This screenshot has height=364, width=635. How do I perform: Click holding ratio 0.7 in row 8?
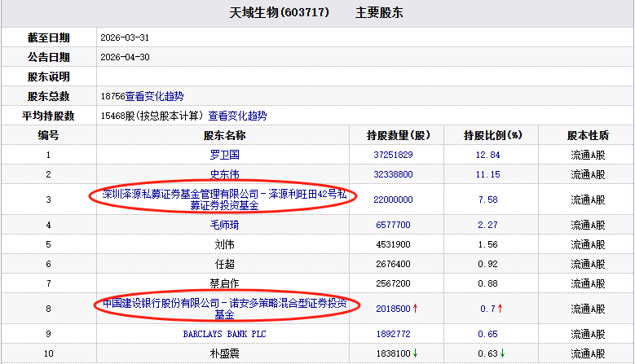click(x=487, y=309)
